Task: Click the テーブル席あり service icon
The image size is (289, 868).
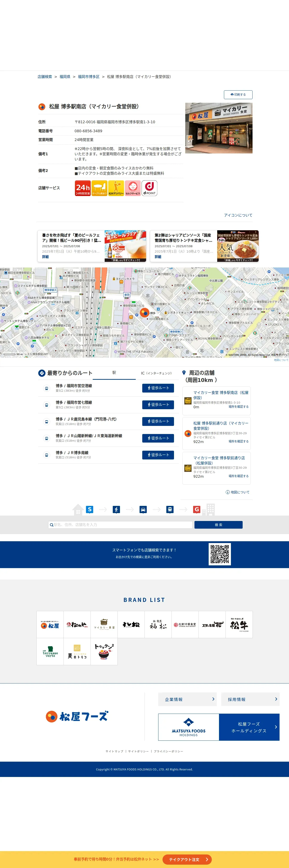Action: point(99,188)
